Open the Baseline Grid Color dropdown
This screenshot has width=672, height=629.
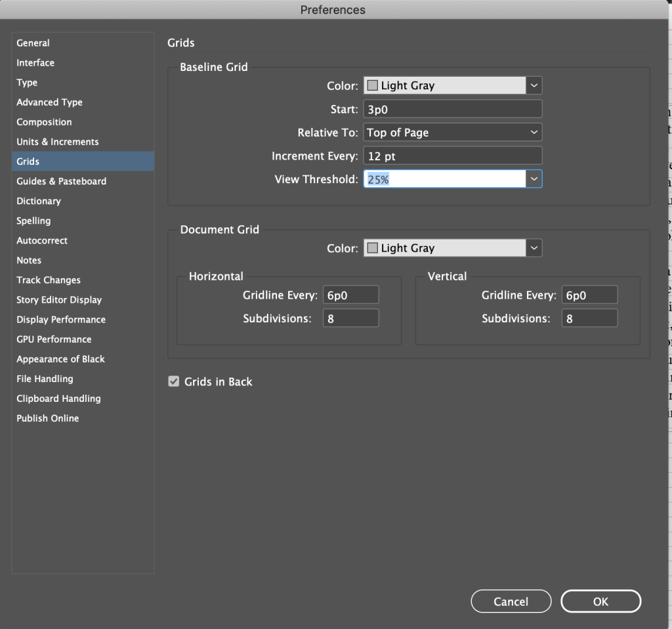[x=534, y=85]
